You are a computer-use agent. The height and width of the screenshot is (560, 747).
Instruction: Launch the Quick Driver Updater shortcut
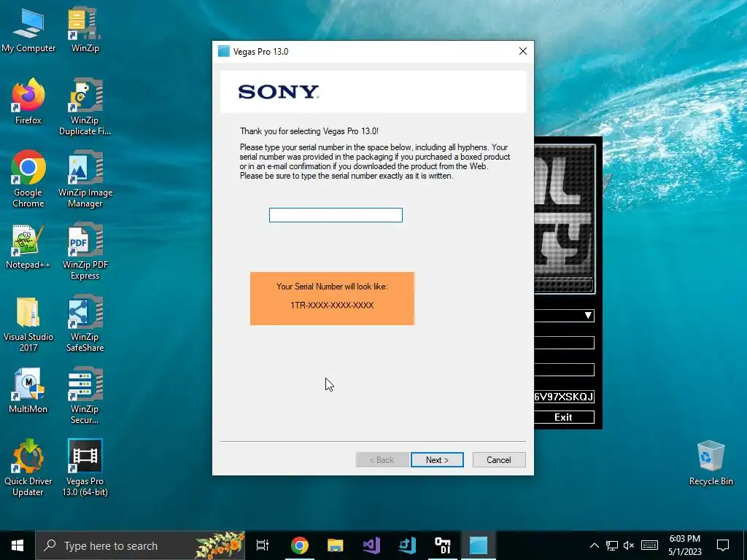pyautogui.click(x=28, y=467)
